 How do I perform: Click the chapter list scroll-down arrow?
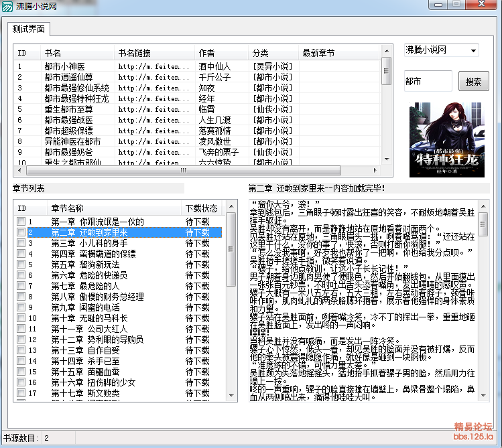pos(231,396)
